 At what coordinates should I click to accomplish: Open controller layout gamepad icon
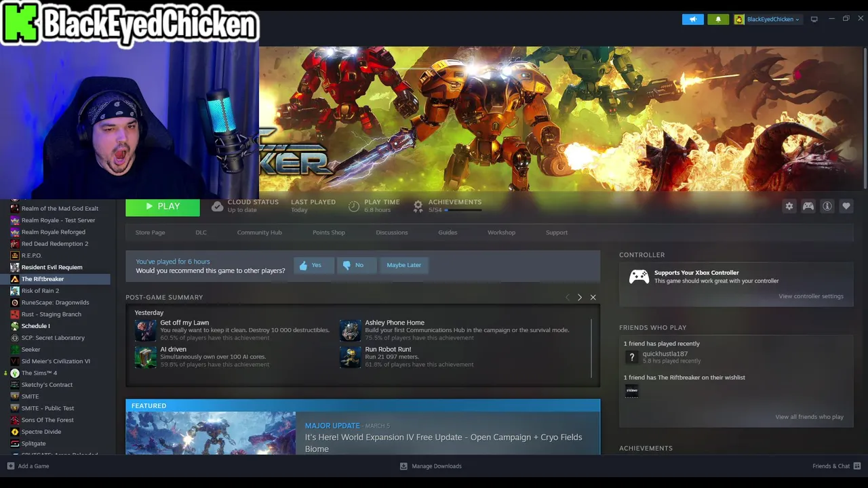point(808,206)
